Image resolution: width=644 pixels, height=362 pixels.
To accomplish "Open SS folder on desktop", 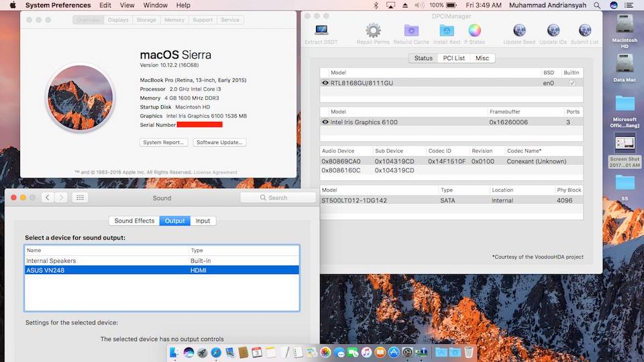I will point(625,182).
